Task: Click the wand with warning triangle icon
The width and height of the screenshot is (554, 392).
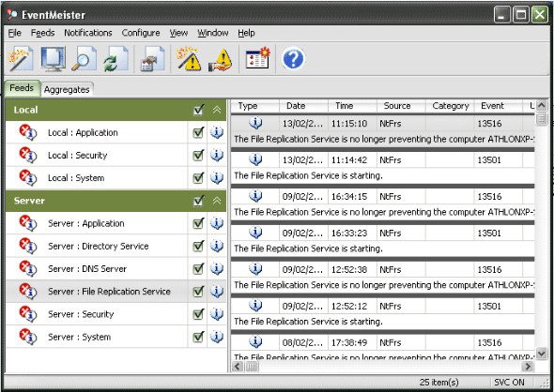Action: (x=189, y=58)
